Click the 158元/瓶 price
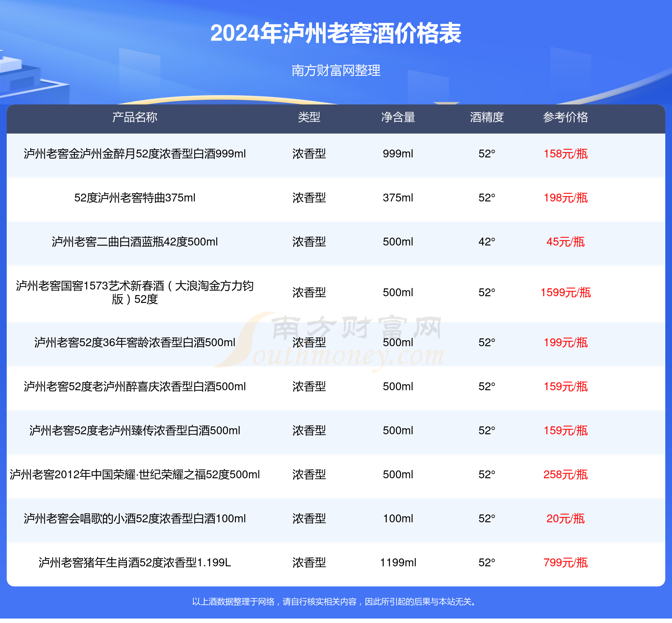This screenshot has height=623, width=672. [x=566, y=154]
